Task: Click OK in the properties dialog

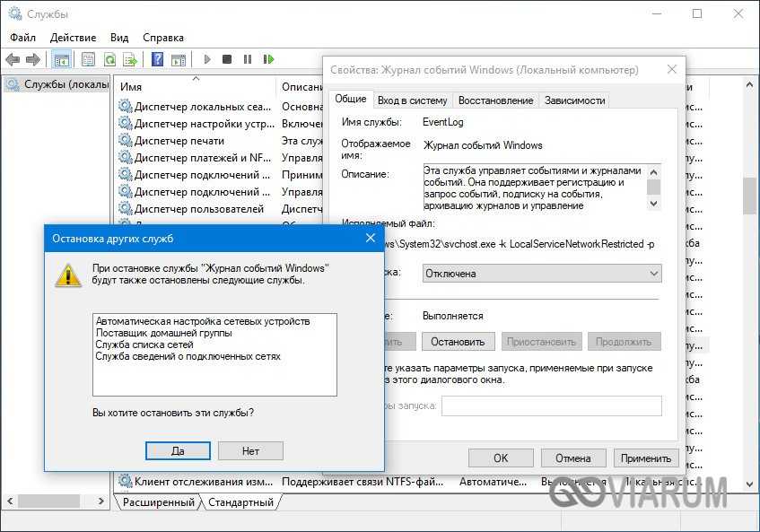Action: tap(501, 458)
